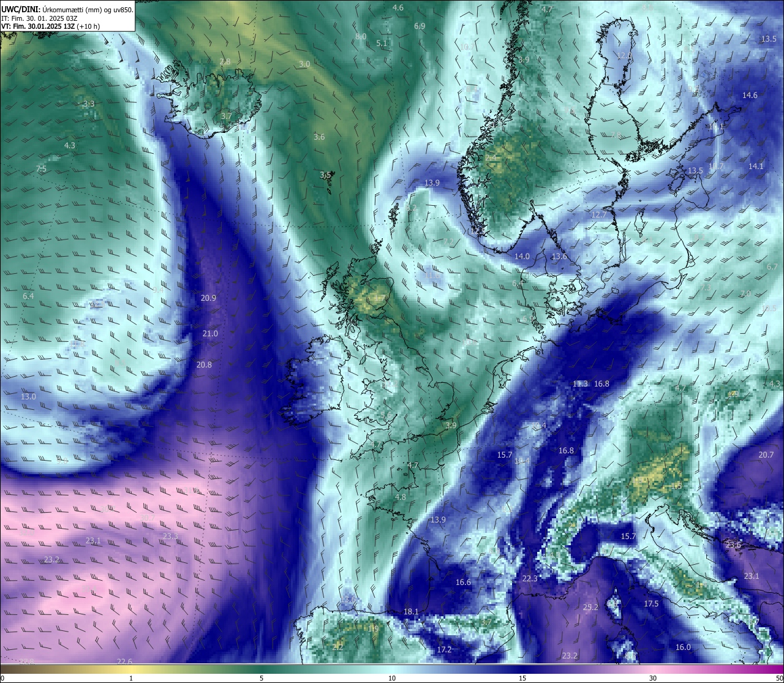
Task: Click the 18.1 value label
Action: pos(411,612)
